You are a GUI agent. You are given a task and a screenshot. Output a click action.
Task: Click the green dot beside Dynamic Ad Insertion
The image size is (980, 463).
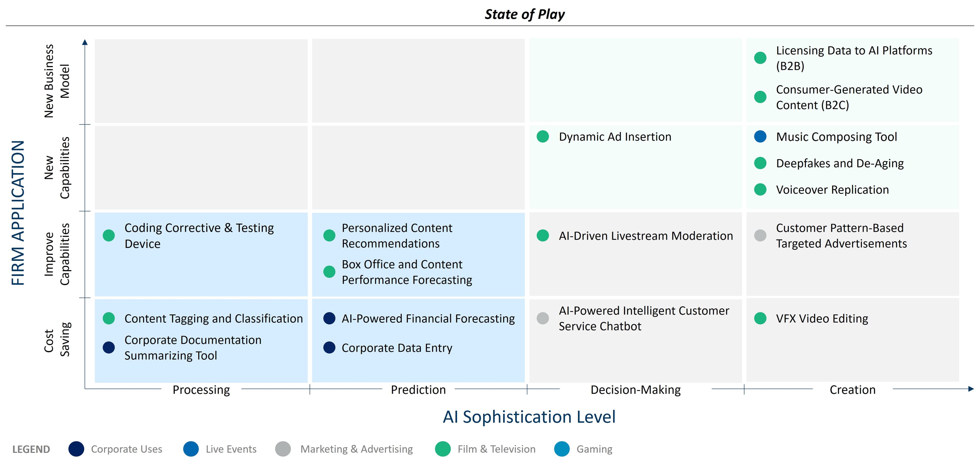(543, 136)
